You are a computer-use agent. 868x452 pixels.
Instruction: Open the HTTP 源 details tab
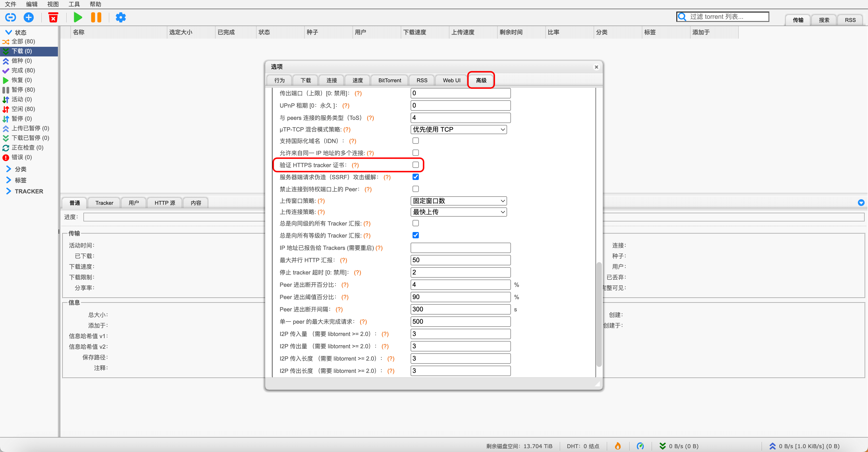[x=165, y=203]
